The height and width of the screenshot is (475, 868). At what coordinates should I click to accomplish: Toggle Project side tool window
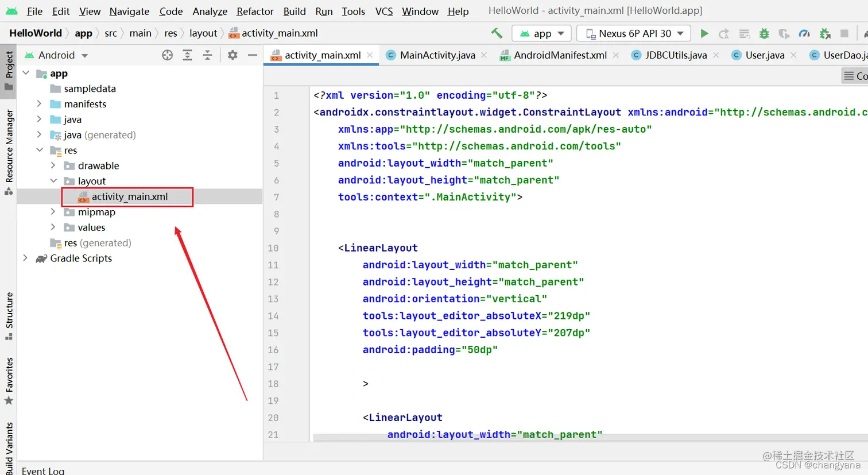pyautogui.click(x=9, y=70)
